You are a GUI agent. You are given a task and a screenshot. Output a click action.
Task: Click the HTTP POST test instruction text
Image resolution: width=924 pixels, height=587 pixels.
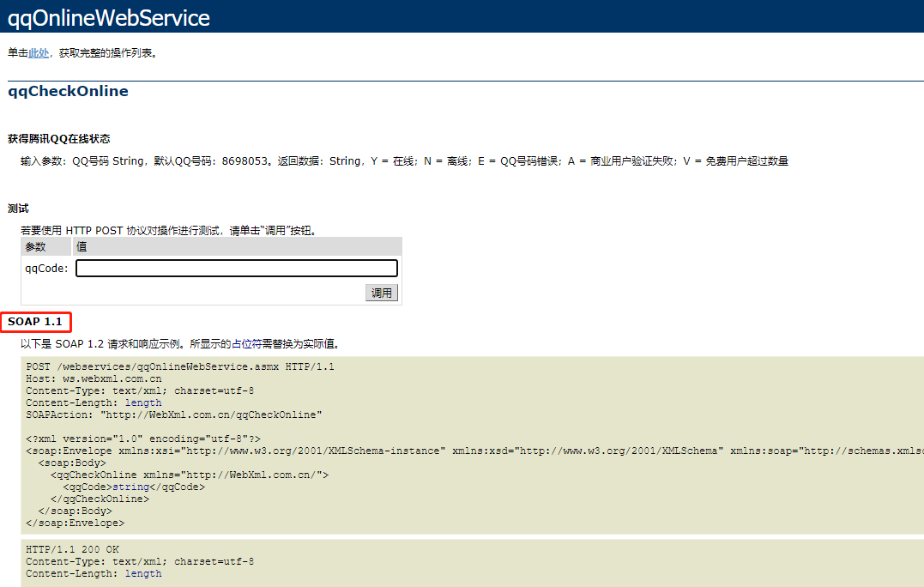(x=171, y=231)
